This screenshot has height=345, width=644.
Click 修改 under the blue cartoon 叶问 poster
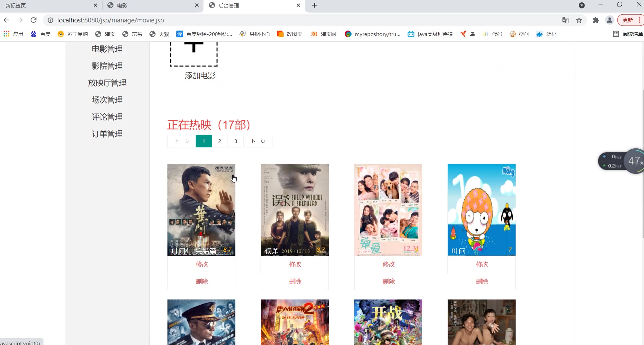(x=482, y=264)
